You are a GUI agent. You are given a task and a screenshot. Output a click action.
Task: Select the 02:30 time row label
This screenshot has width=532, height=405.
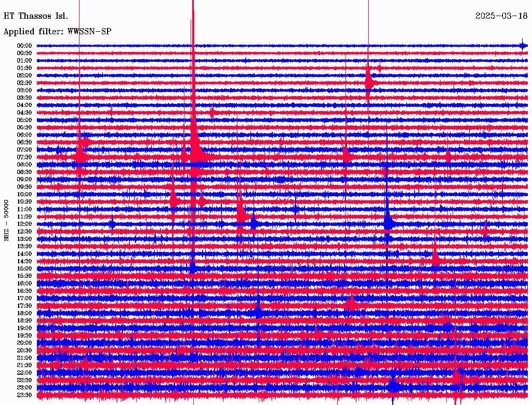click(x=24, y=83)
